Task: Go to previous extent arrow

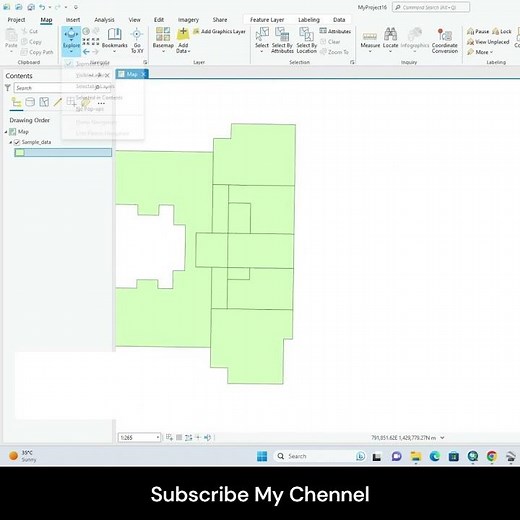Action: [x=86, y=52]
